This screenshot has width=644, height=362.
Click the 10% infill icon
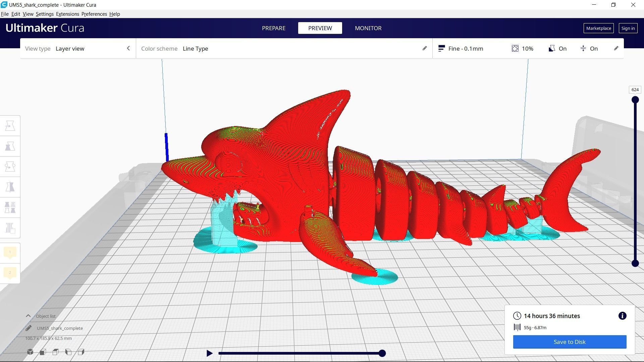515,49
